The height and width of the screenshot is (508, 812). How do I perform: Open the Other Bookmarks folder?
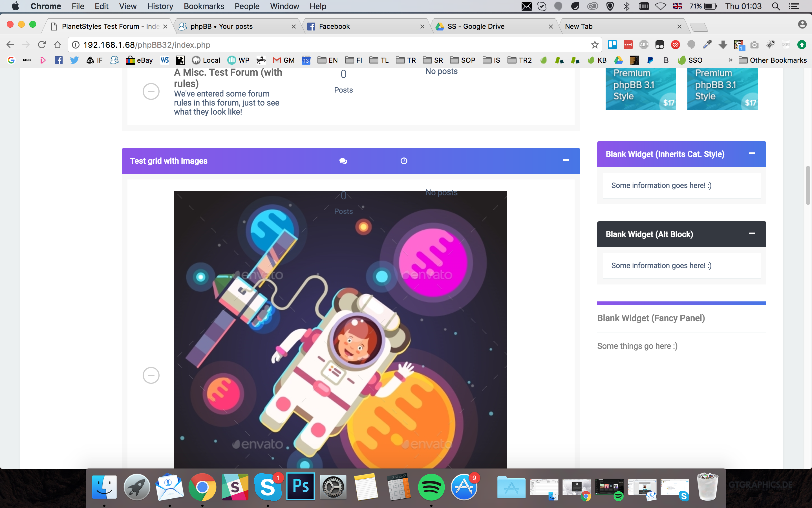tap(773, 60)
